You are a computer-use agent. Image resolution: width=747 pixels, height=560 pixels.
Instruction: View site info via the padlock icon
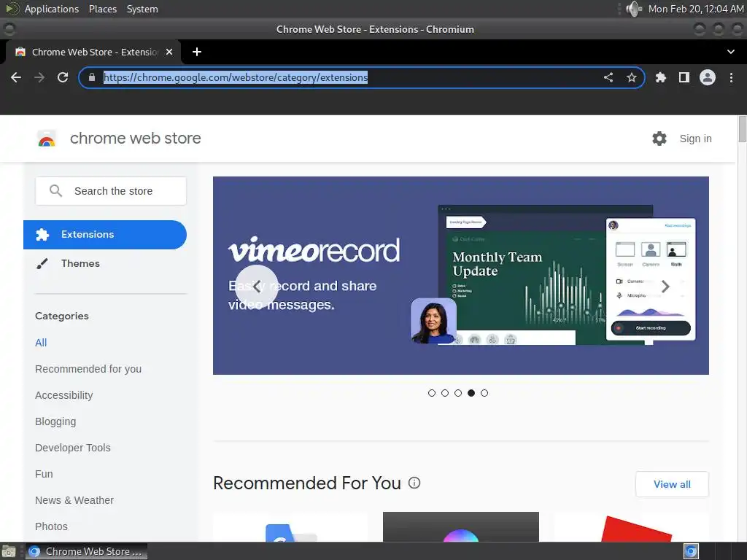pyautogui.click(x=92, y=77)
